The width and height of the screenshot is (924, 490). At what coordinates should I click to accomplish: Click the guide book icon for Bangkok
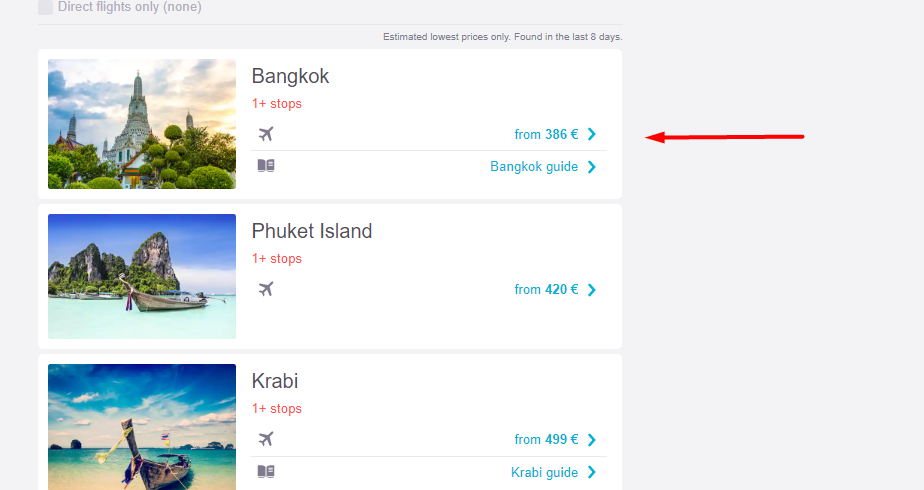point(266,165)
